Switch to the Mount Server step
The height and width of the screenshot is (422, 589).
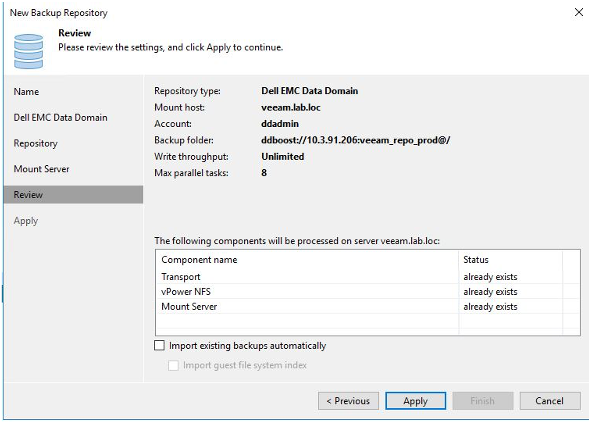point(41,169)
